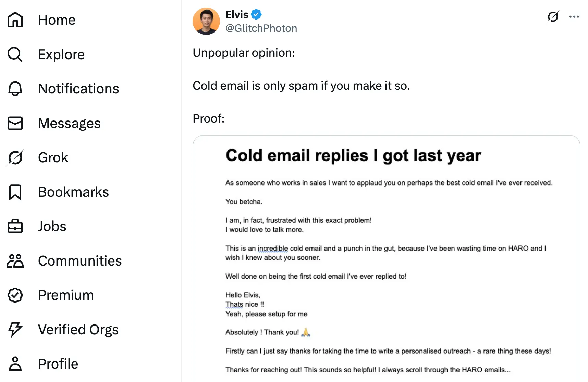Open the Jobs briefcase icon
This screenshot has height=382, width=588.
pos(15,226)
